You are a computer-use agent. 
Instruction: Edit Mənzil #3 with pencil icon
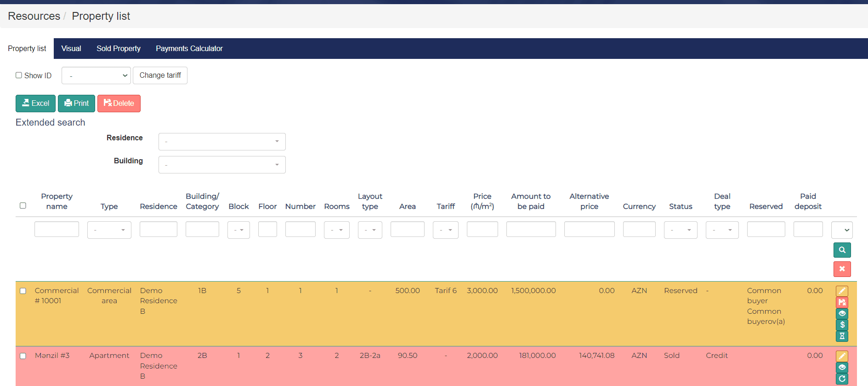[842, 356]
